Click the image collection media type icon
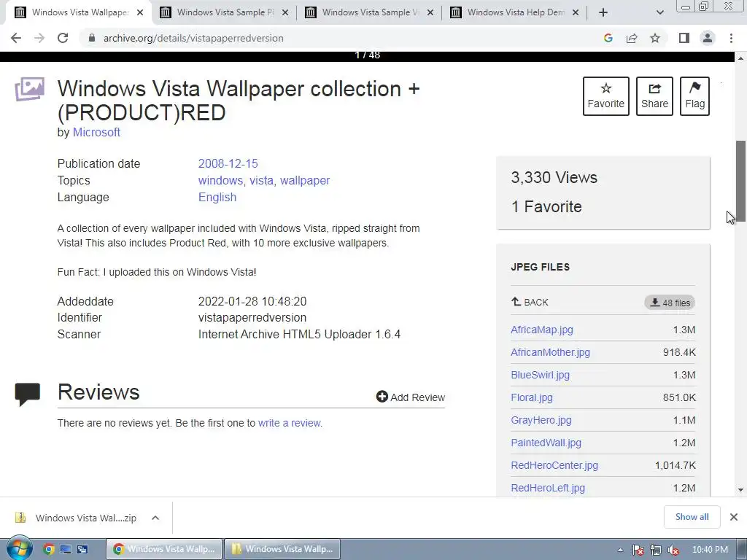Image resolution: width=747 pixels, height=560 pixels. click(29, 89)
